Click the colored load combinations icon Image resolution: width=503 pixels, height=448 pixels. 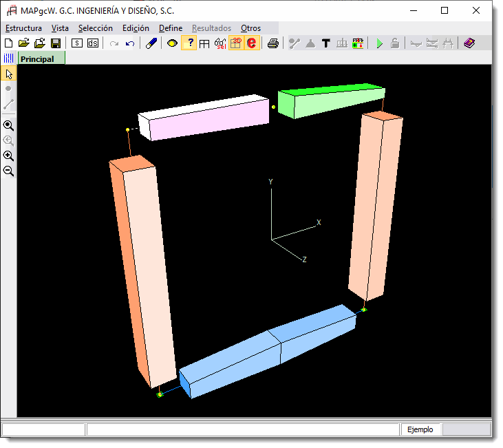(x=358, y=43)
